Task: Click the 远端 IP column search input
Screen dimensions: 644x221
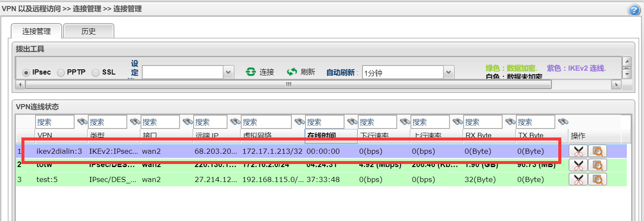Action: (210, 122)
